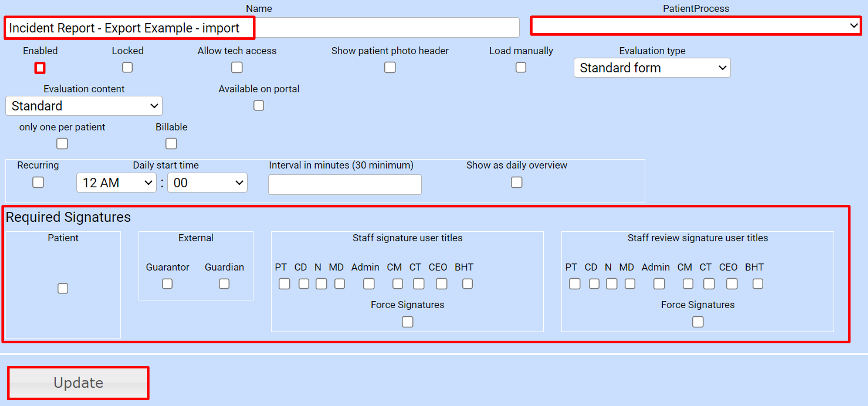The height and width of the screenshot is (406, 868).
Task: Open the Daily start time minutes dropdown
Action: click(207, 183)
